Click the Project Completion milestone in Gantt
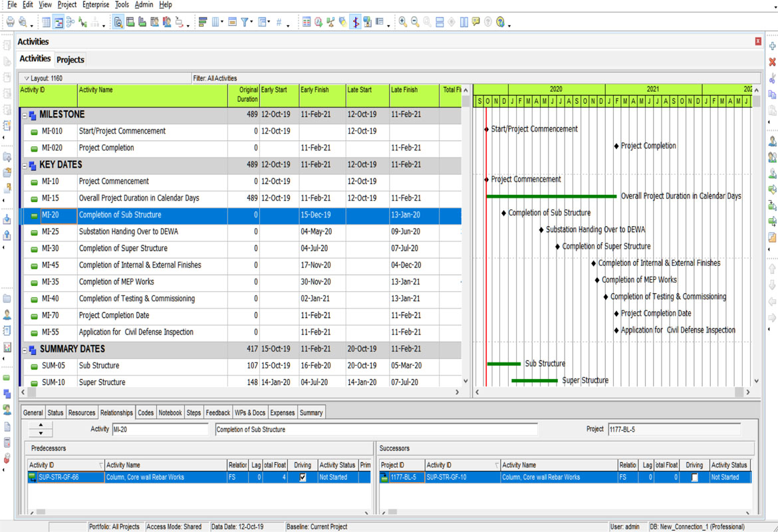Screen dimensions: 778x532 [x=616, y=146]
